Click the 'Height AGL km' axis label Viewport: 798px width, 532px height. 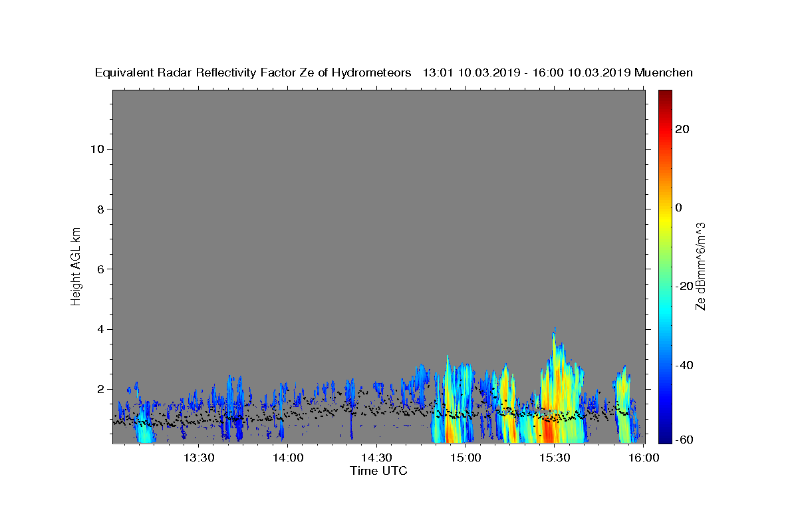coord(76,265)
